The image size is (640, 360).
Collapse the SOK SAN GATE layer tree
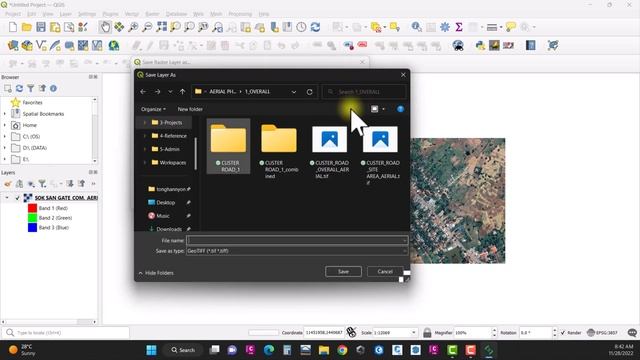pyautogui.click(x=7, y=198)
